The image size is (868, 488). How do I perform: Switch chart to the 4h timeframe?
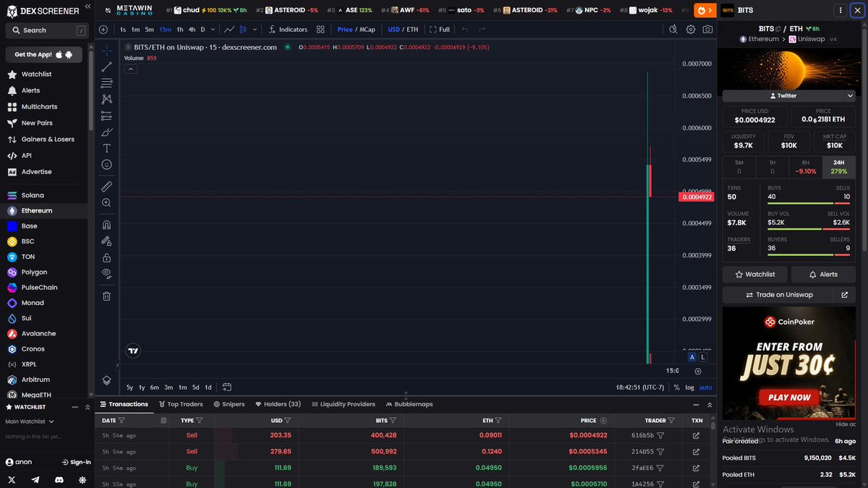coord(192,30)
